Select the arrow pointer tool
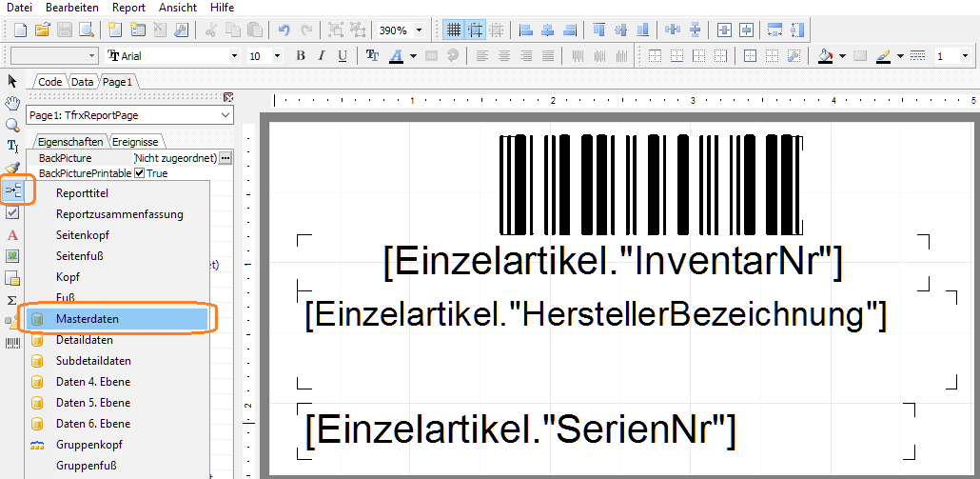This screenshot has height=479, width=980. point(11,81)
